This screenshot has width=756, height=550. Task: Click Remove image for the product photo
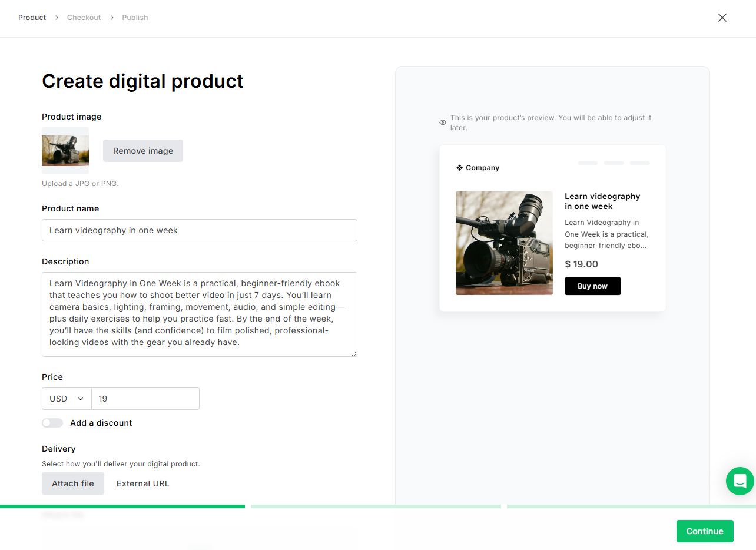coord(142,151)
